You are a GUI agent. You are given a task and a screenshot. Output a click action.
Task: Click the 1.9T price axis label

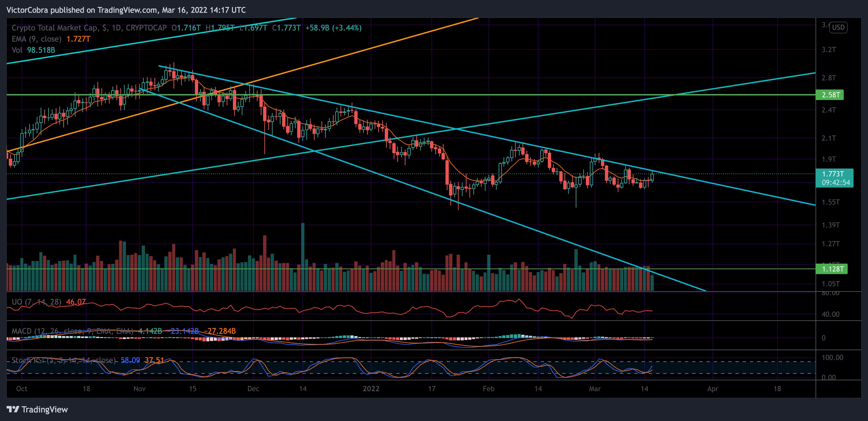(x=829, y=159)
